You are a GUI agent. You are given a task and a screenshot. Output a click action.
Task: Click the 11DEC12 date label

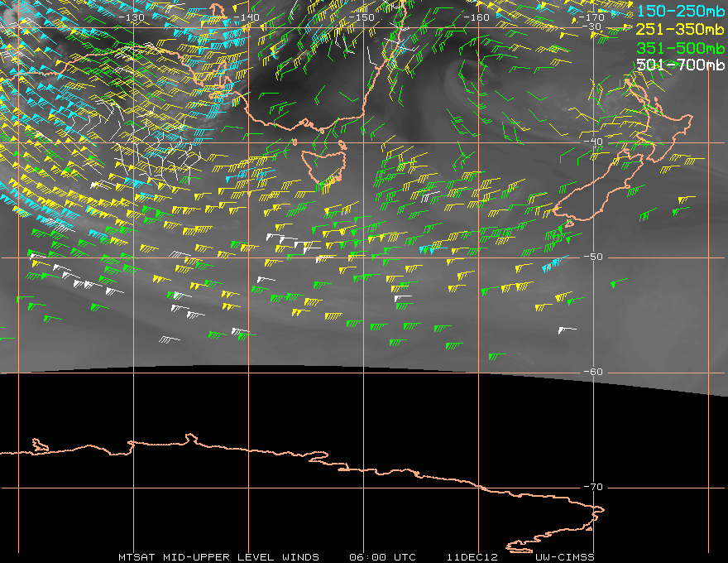click(x=472, y=557)
